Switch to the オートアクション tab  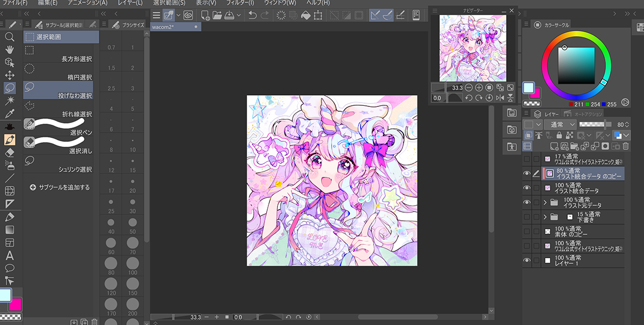pos(589,114)
